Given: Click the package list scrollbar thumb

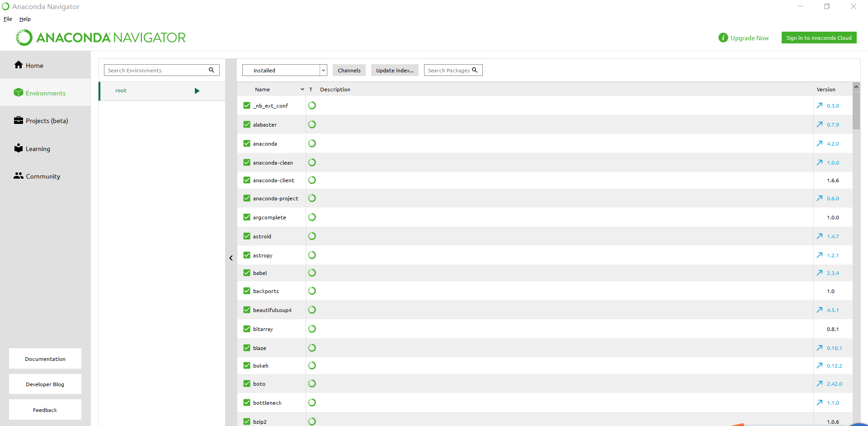Looking at the screenshot, I should (856, 111).
